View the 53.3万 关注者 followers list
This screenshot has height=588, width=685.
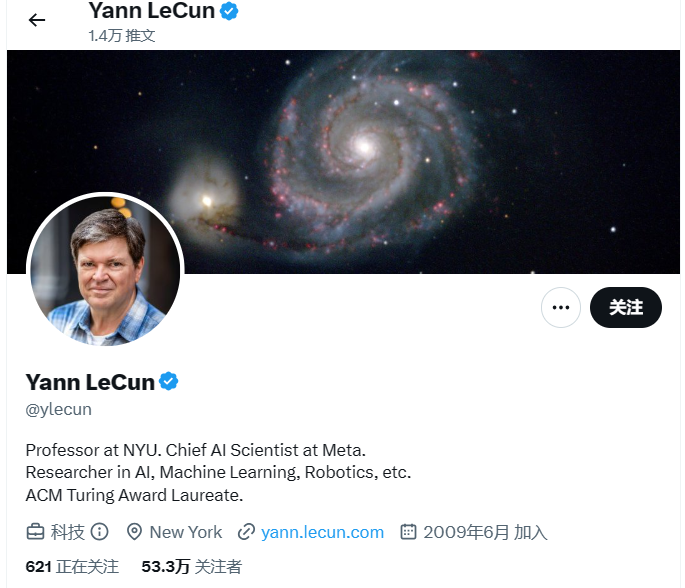point(191,567)
